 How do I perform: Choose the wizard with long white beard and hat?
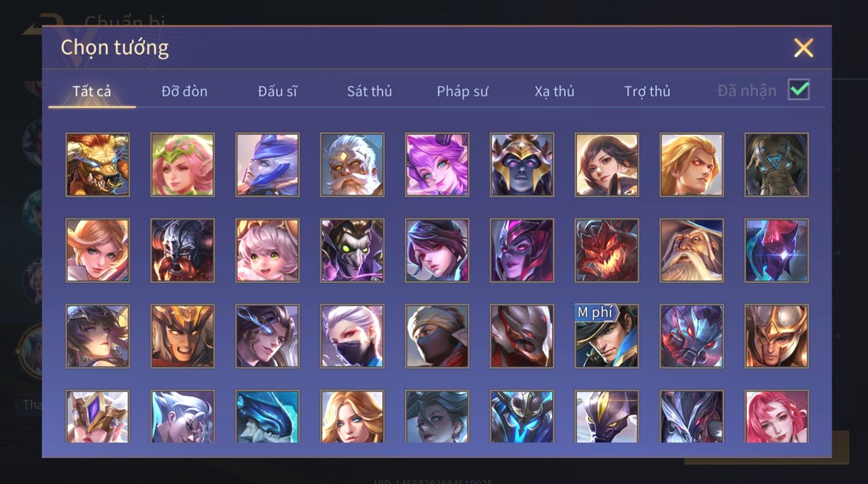click(692, 250)
